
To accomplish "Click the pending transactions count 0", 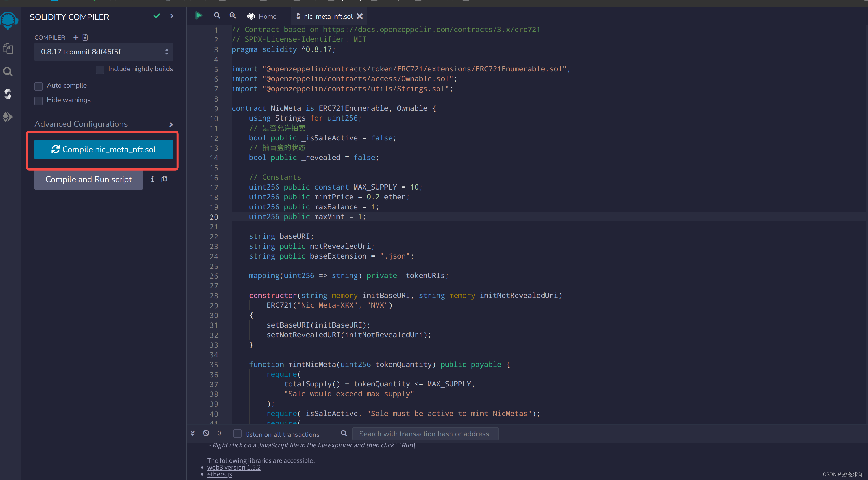I will 219,433.
